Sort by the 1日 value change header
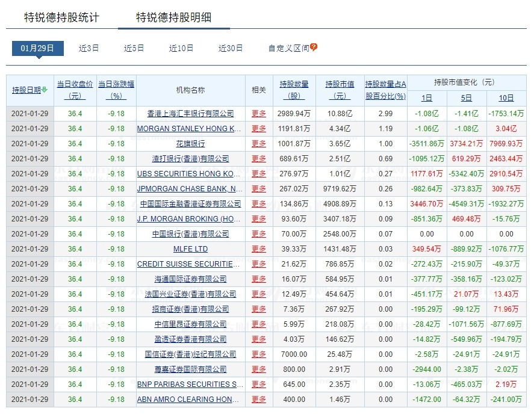This screenshot has height=420, width=531. point(427,98)
